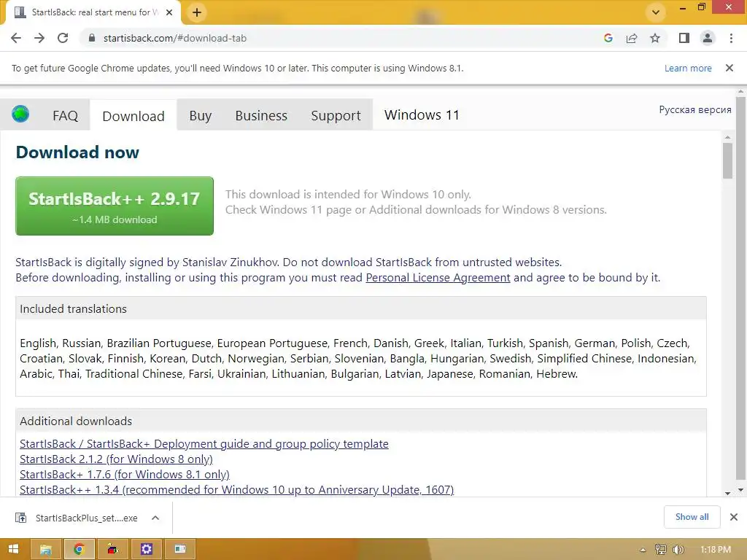Image resolution: width=747 pixels, height=560 pixels.
Task: Close the downloads shelf
Action: 734,517
